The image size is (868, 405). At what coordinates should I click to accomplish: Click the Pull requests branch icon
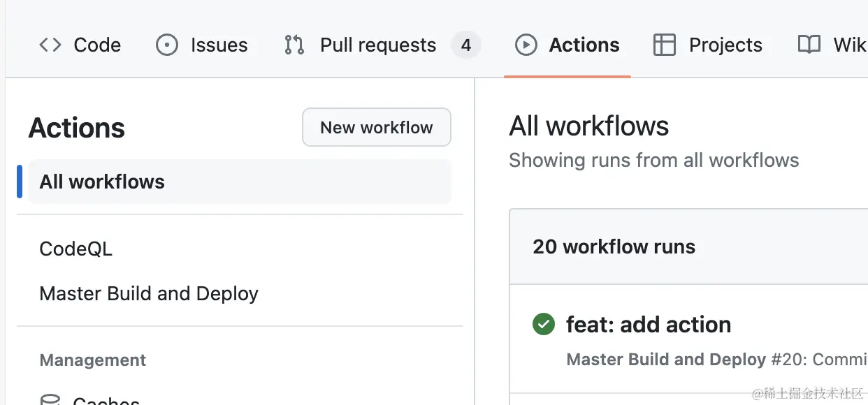pyautogui.click(x=294, y=45)
